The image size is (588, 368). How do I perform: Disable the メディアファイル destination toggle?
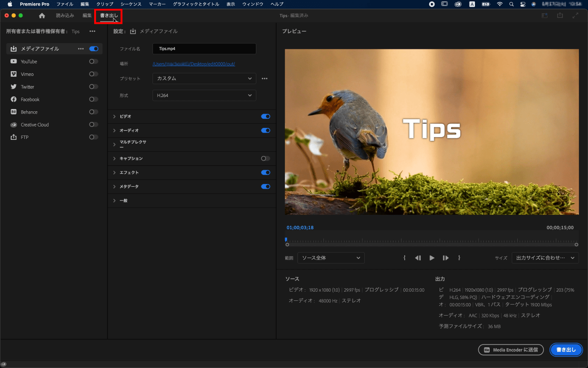pyautogui.click(x=94, y=49)
